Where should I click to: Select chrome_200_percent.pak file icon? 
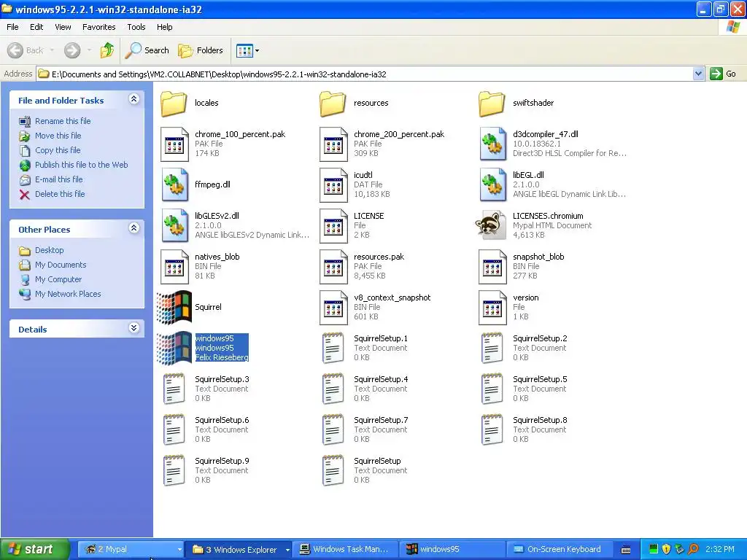coord(333,144)
